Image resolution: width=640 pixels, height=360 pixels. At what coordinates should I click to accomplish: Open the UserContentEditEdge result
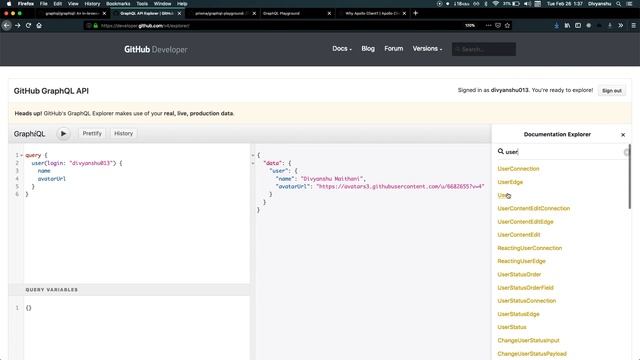point(525,222)
